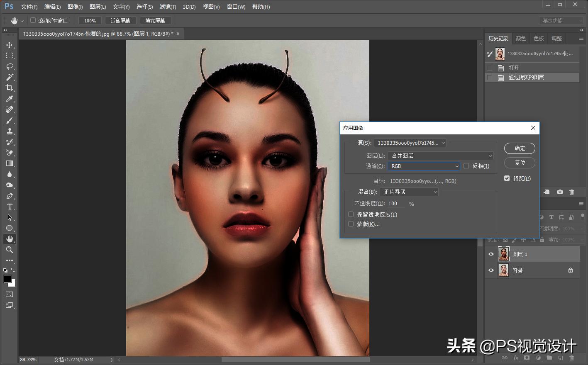
Task: Open the 滤镜 (Filter) menu
Action: (168, 7)
